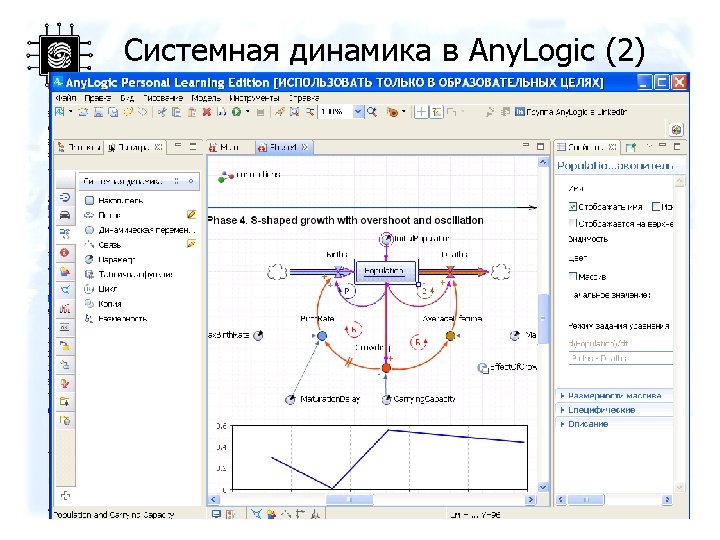The height and width of the screenshot is (540, 720).
Task: Open the zoom percentage dropdown
Action: pos(358,112)
